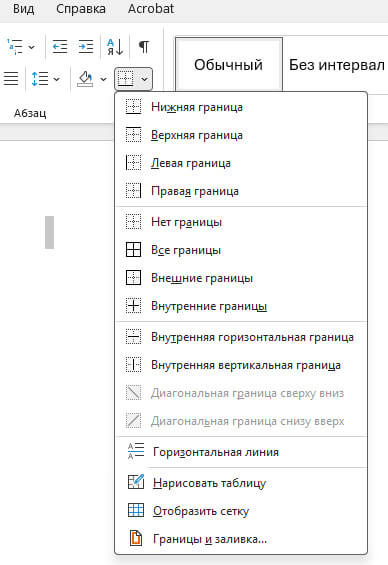
Task: Insert Горизонтальная линия icon
Action: click(x=136, y=451)
